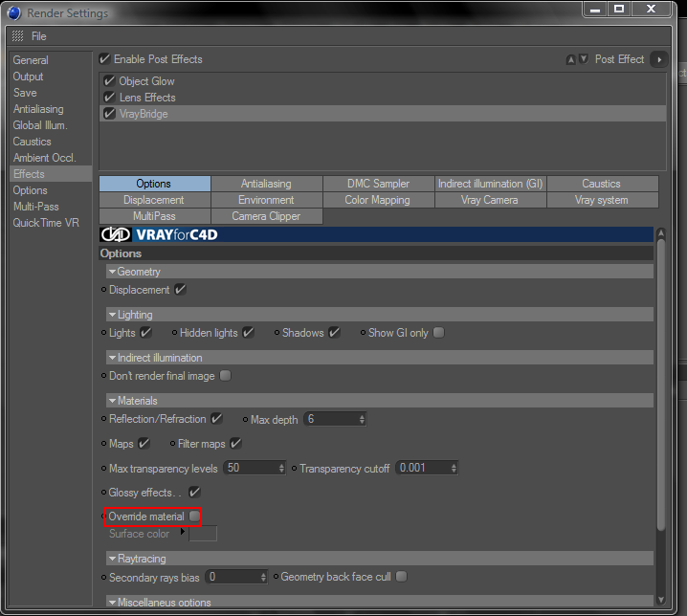Toggle Enable Post Effects checkbox
Image resolution: width=687 pixels, height=616 pixels.
(104, 58)
